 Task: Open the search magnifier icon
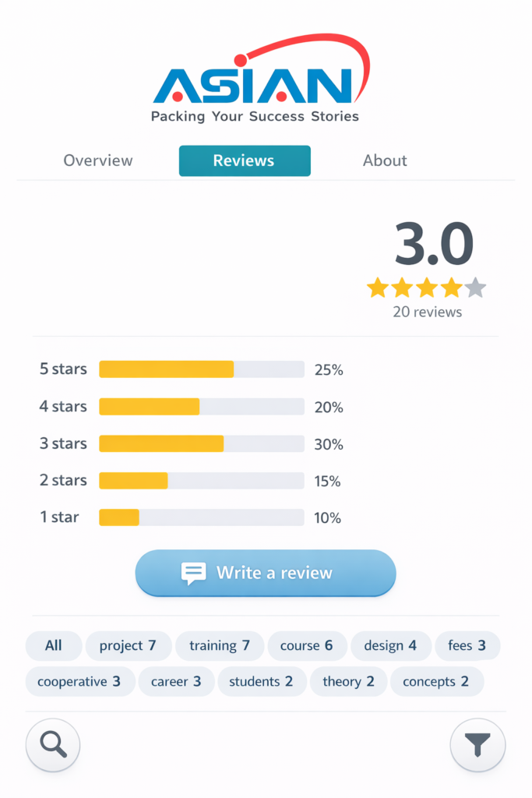[x=53, y=746]
